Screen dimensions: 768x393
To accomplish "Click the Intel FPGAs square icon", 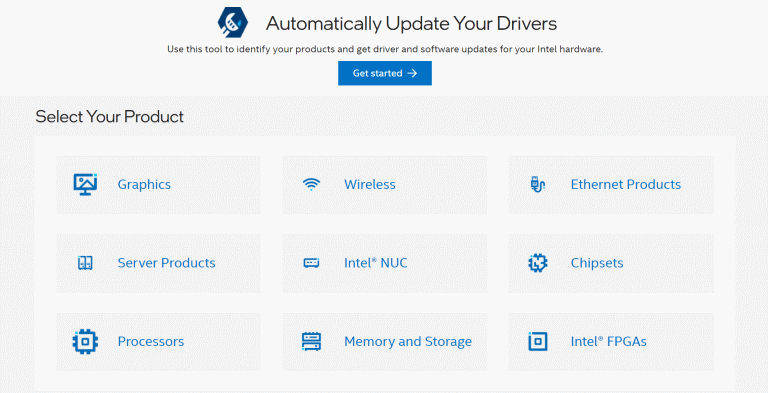I will coord(537,342).
